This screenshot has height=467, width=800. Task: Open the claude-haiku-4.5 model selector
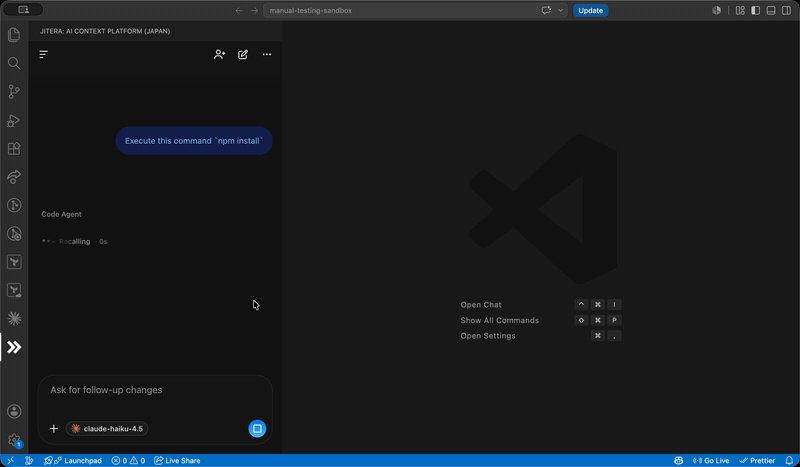107,429
